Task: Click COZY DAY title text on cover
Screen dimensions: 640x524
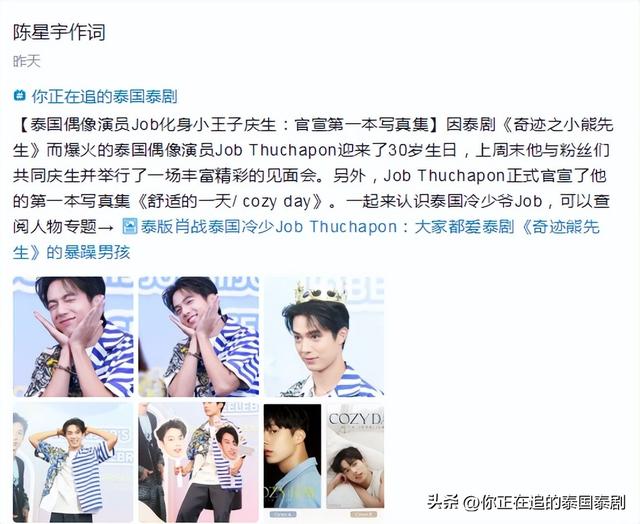Action: click(x=356, y=419)
